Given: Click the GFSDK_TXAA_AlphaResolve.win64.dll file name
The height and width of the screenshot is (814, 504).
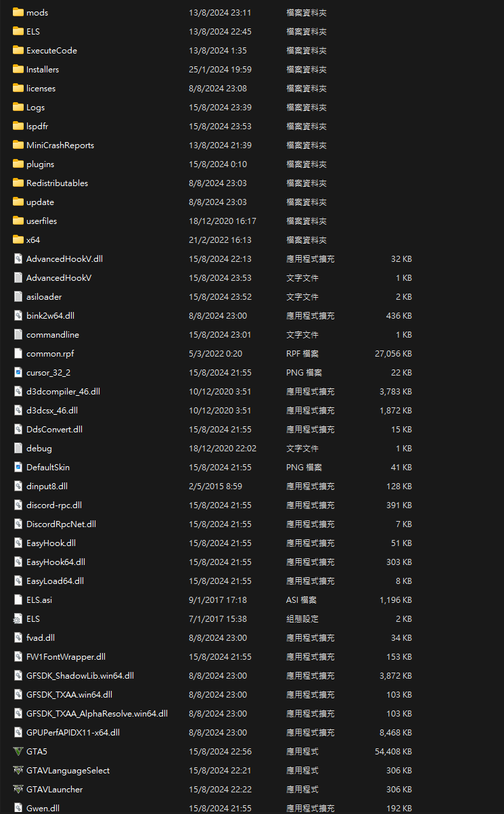Looking at the screenshot, I should point(97,713).
